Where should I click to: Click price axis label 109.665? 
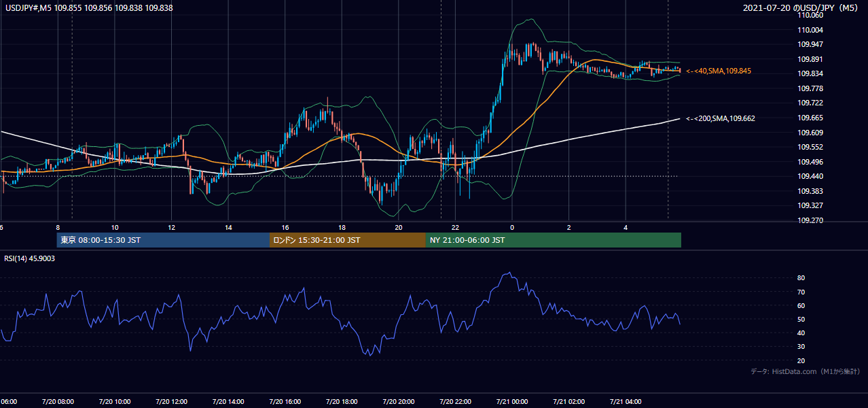(x=811, y=118)
